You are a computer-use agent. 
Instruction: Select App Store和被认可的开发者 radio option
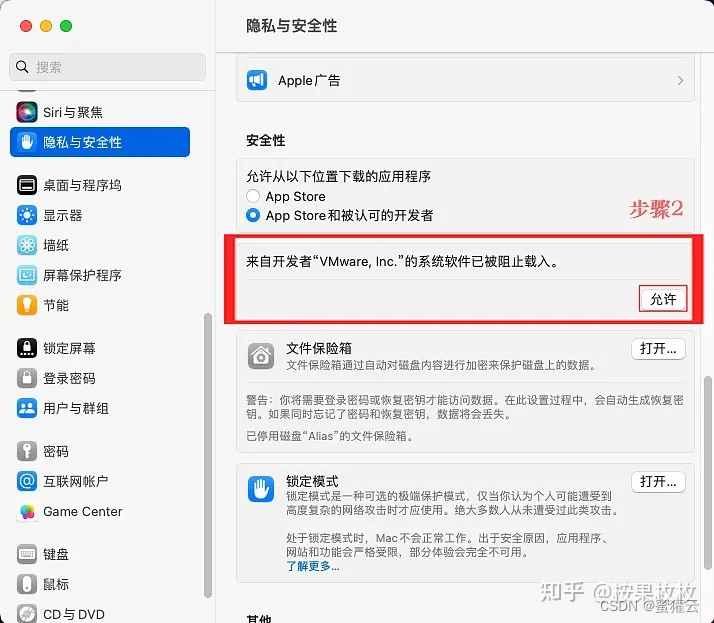tap(253, 215)
